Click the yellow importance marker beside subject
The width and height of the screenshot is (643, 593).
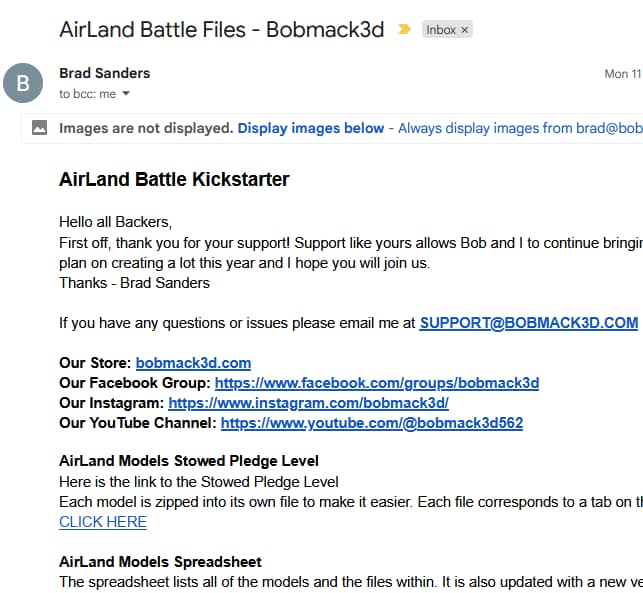click(x=404, y=30)
